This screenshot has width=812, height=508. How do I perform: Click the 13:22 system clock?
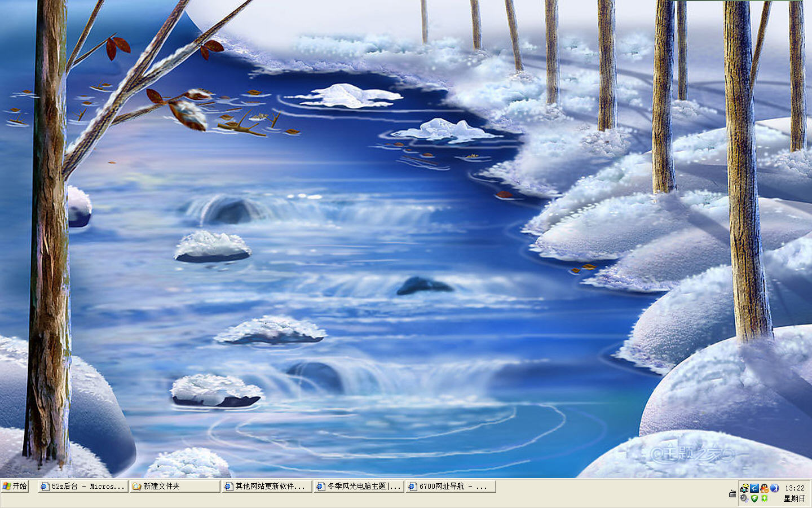click(795, 488)
